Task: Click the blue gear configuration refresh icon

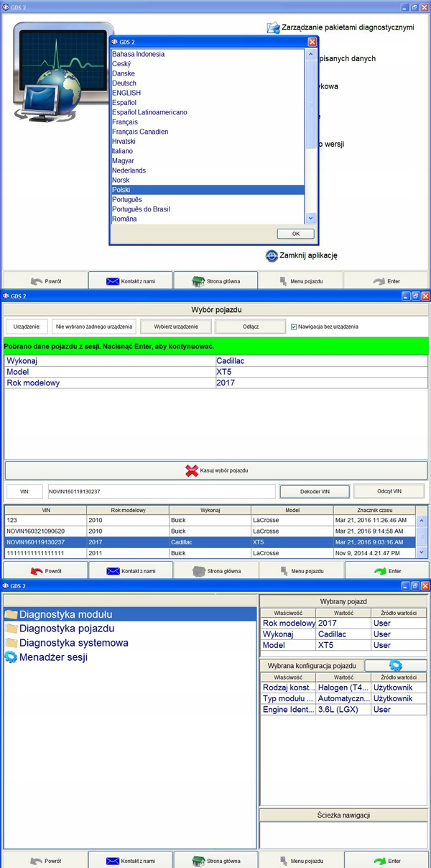Action: click(x=395, y=666)
